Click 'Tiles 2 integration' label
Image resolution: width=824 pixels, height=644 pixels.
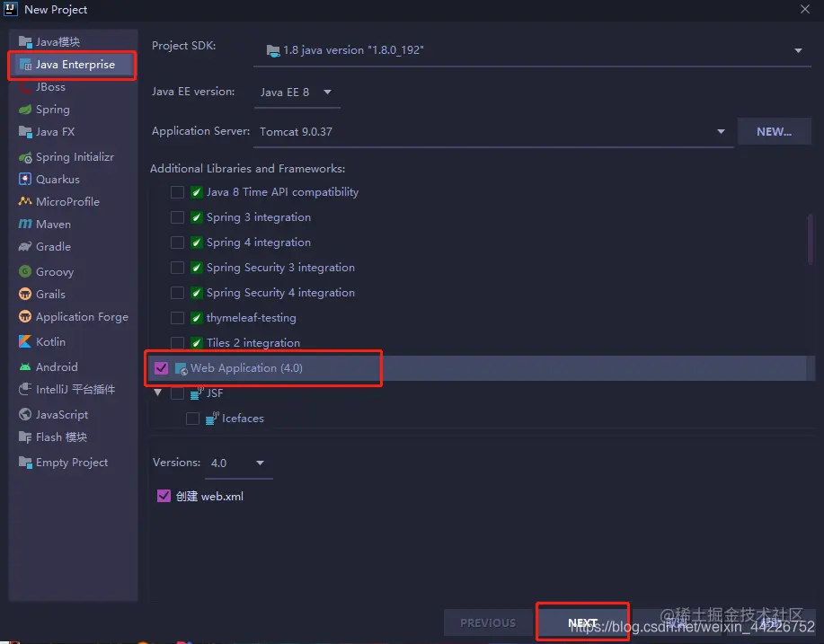point(253,343)
